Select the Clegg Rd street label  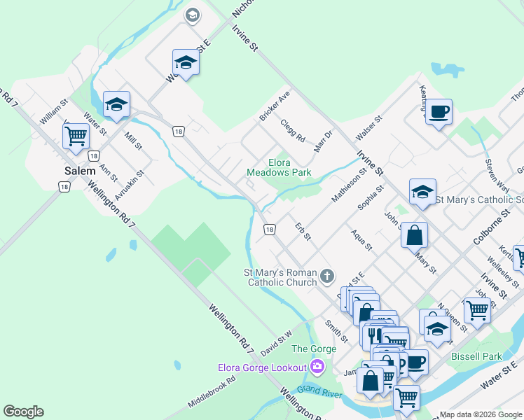293,130
